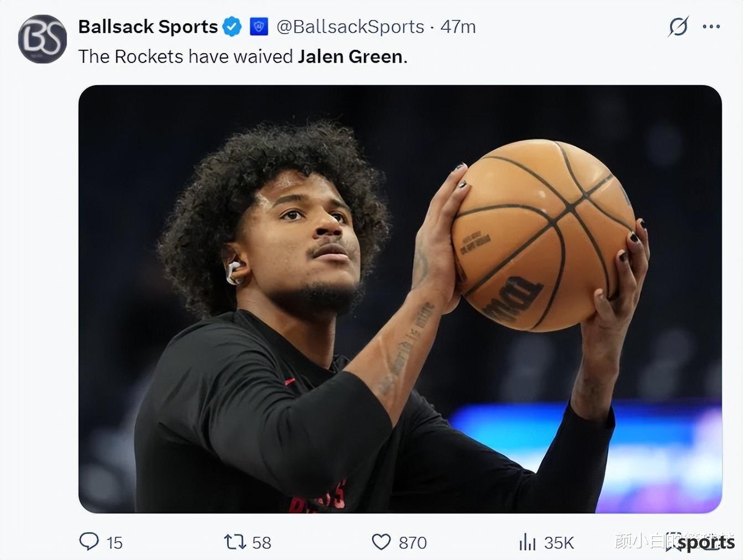View post analytics bar chart icon
Viewport: 743px width, 560px height.
click(x=527, y=542)
